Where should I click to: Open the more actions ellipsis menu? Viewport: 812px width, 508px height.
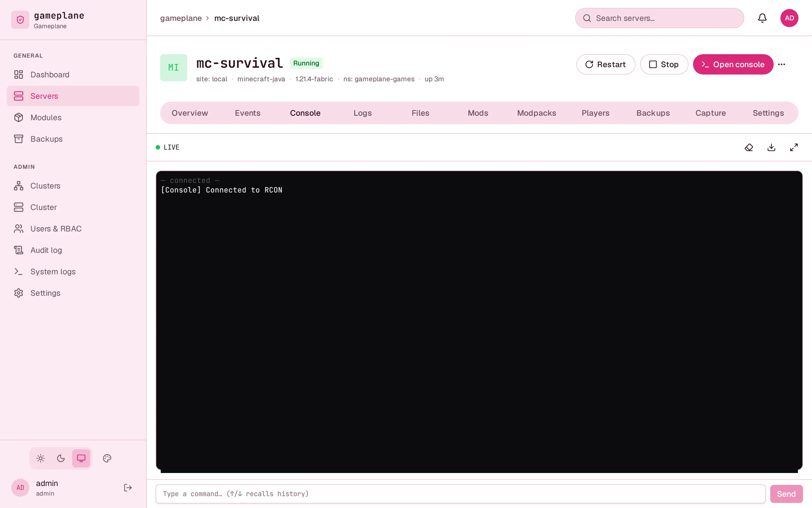[x=782, y=65]
